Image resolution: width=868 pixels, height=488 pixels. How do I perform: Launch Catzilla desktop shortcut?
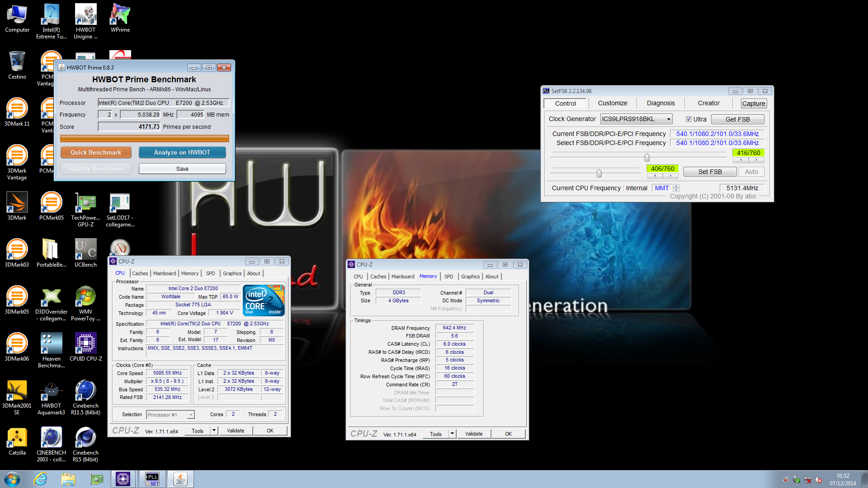[17, 441]
